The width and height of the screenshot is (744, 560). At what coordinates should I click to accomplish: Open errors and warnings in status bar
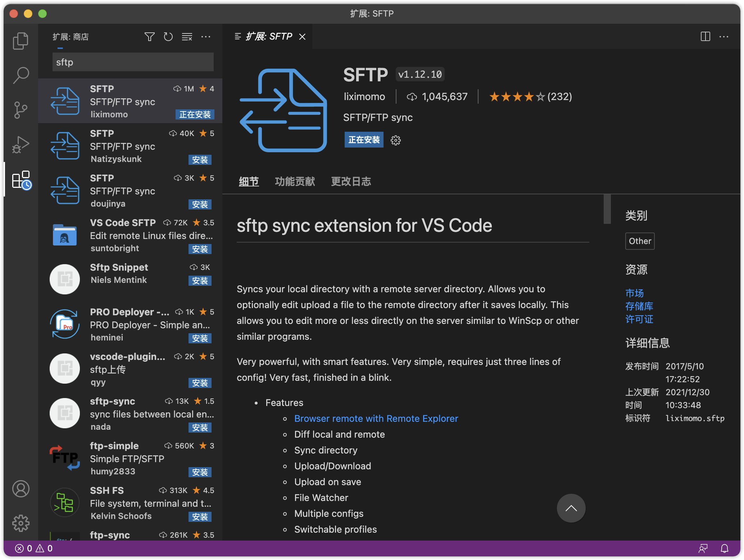coord(33,548)
